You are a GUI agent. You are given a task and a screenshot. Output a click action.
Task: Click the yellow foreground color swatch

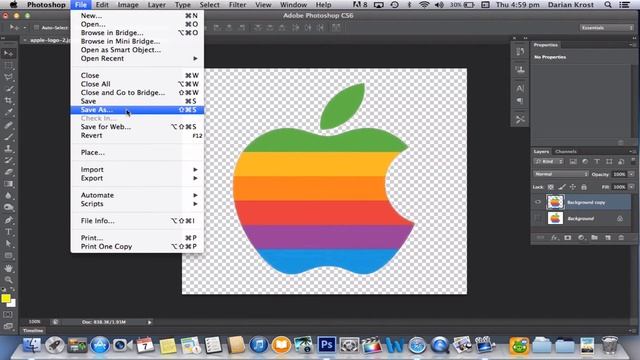click(5, 298)
